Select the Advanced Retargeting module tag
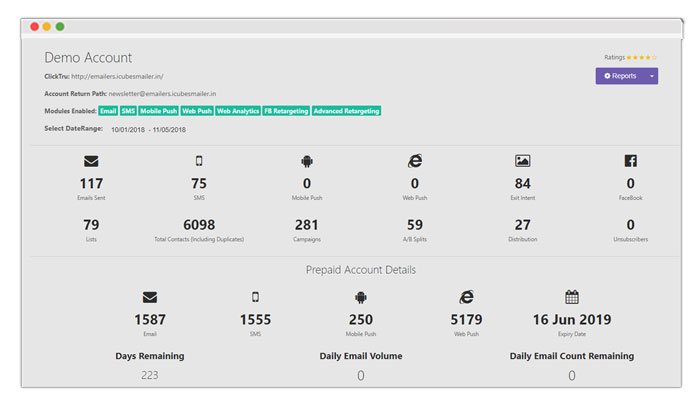The width and height of the screenshot is (700, 409). tap(346, 111)
